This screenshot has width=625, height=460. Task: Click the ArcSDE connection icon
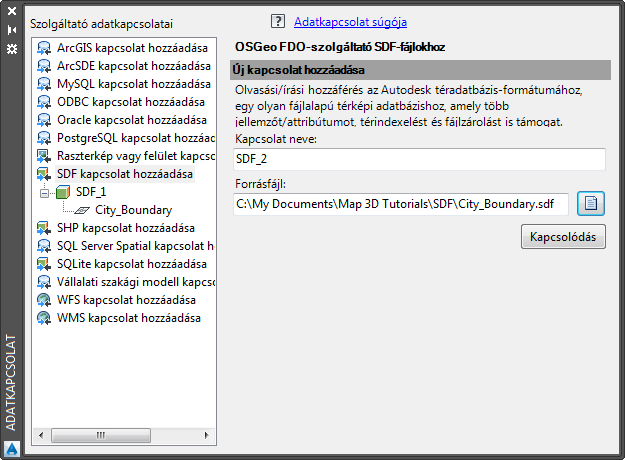coord(43,66)
